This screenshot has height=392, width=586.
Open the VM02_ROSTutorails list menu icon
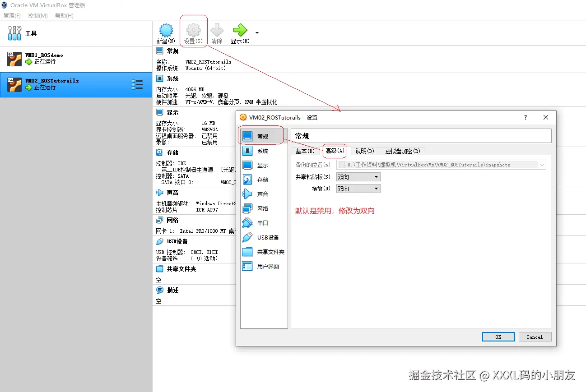click(137, 84)
